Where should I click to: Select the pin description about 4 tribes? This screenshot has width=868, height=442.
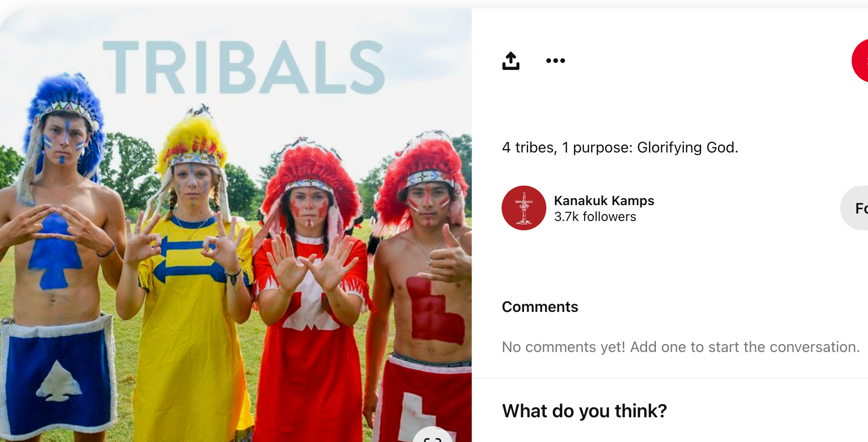coord(620,147)
